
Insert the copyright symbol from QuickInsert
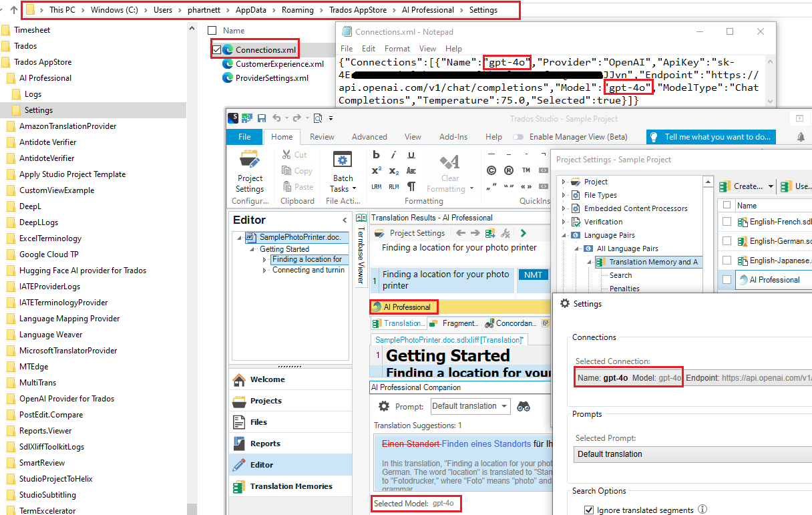click(x=491, y=170)
